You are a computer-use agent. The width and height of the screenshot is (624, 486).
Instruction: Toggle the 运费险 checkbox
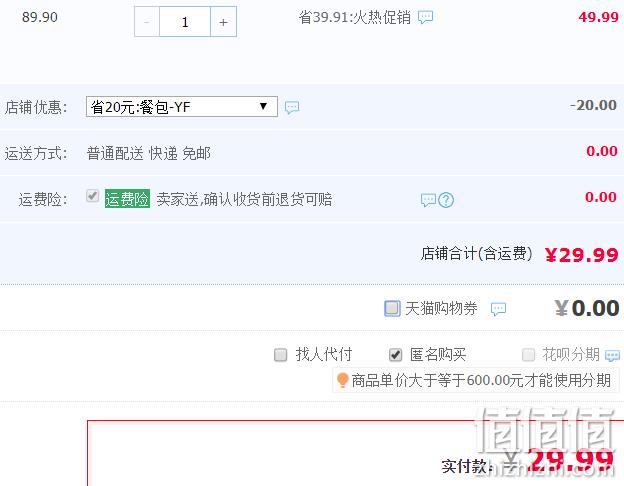(92, 196)
